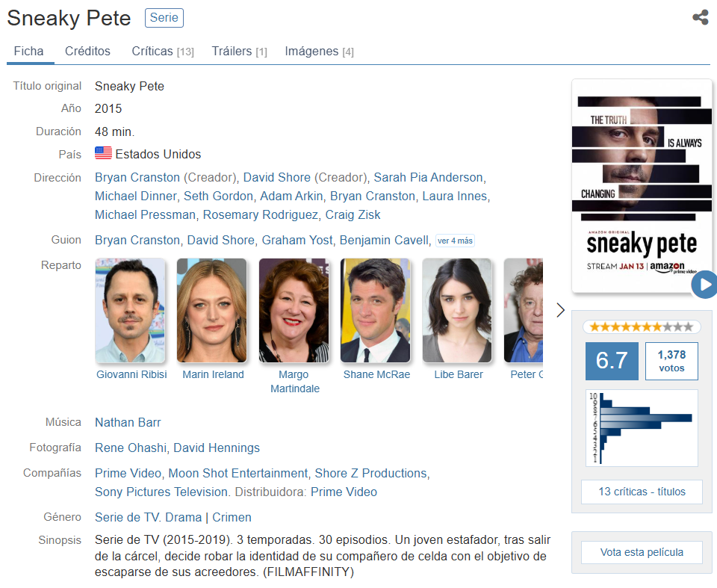Click the 1,378 votos box
Viewport: 717px width, 588px height.
(x=671, y=362)
